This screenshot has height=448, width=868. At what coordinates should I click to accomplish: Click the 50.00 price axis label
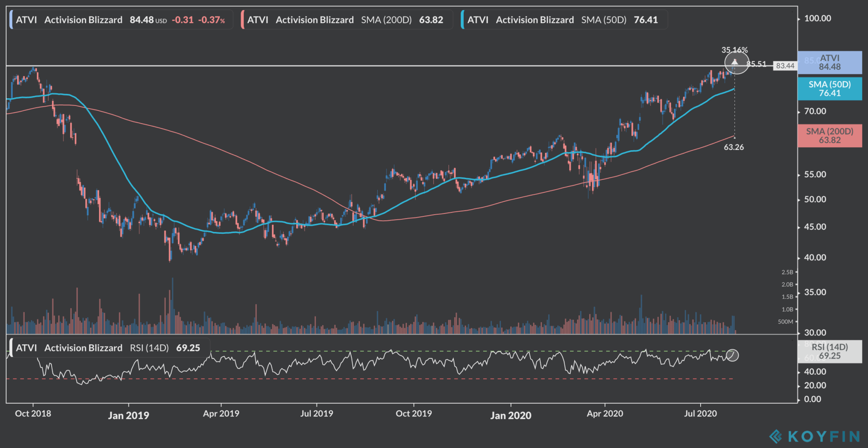point(815,199)
